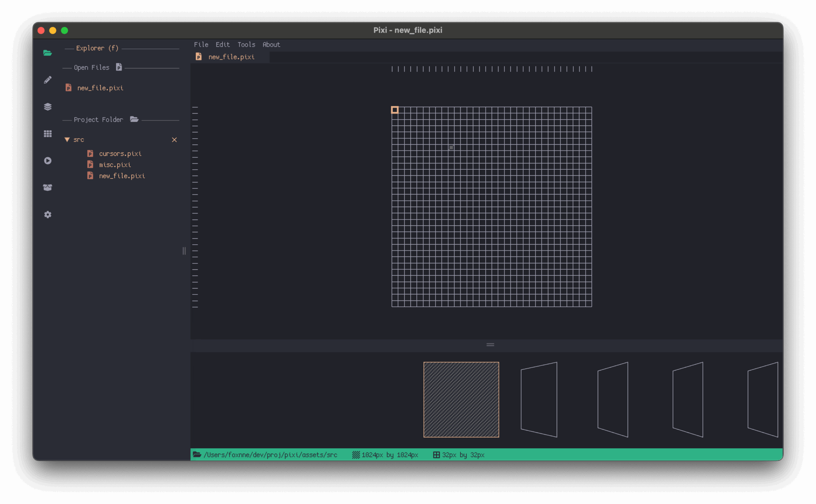Collapse the src folder tree
816x504 pixels.
coord(67,139)
